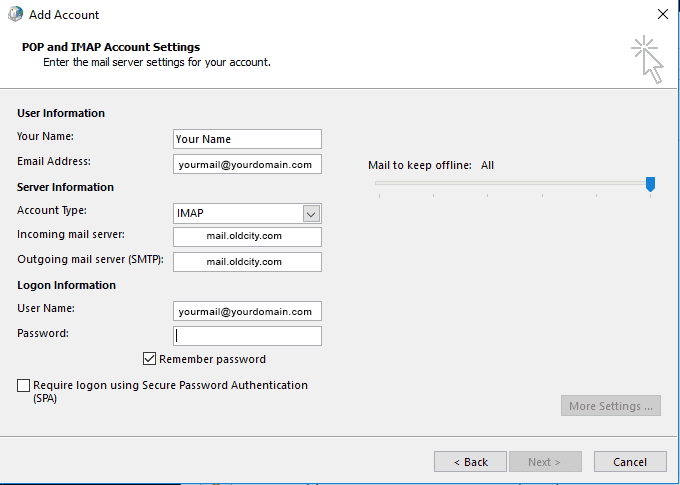Click the Add Account title bar text
Viewport: 680px width, 485px height.
pos(64,15)
